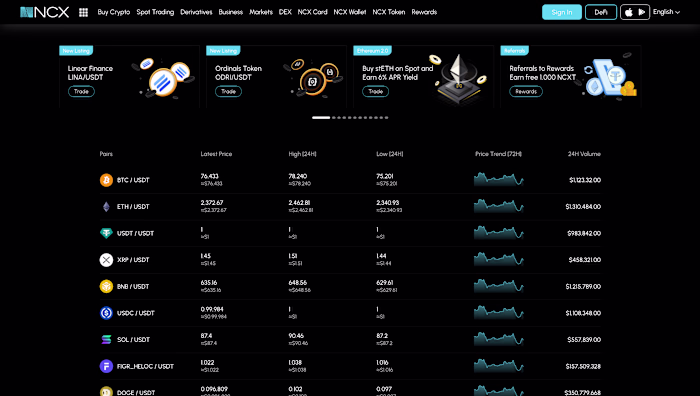
Task: Click the Low (24H) column header
Action: (x=390, y=154)
